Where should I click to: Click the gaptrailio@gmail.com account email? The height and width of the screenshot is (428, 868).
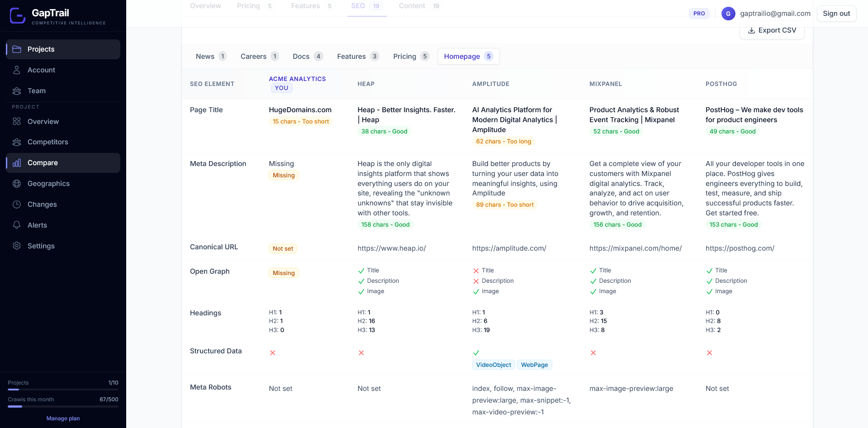(775, 14)
